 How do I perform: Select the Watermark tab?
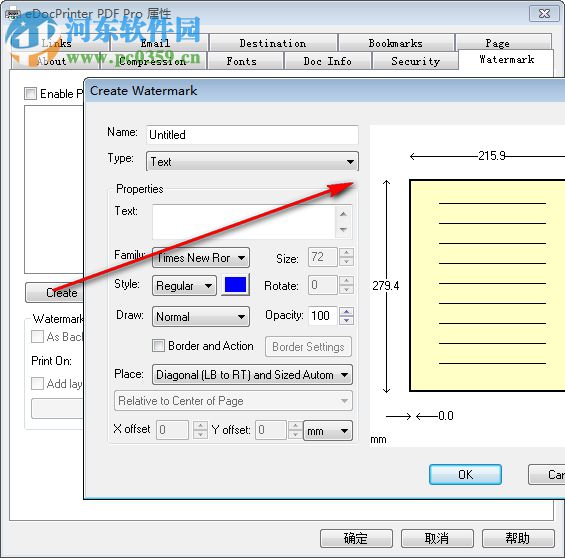pyautogui.click(x=506, y=59)
